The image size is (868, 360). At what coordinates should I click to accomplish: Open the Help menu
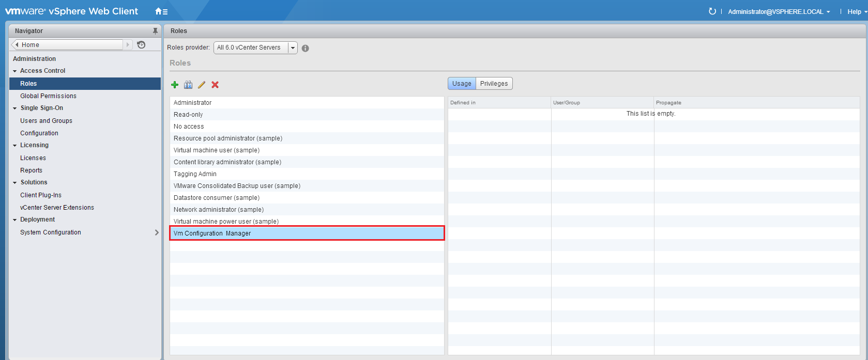(857, 11)
